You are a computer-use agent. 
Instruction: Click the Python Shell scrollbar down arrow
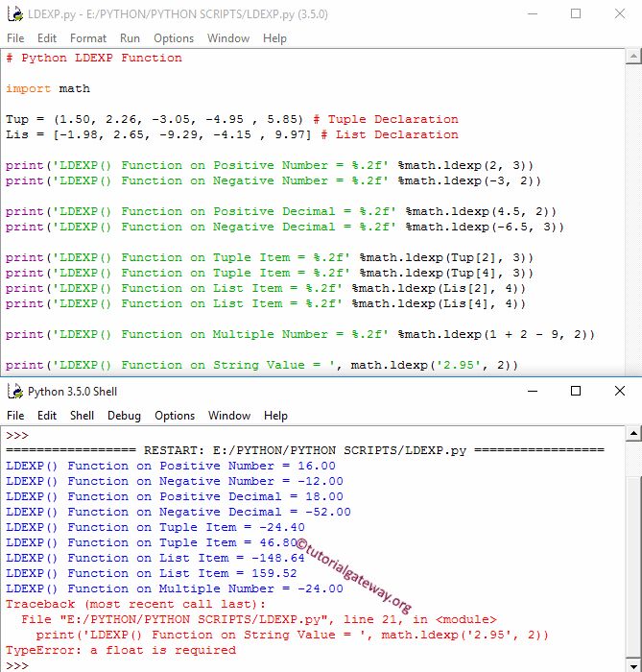(633, 664)
